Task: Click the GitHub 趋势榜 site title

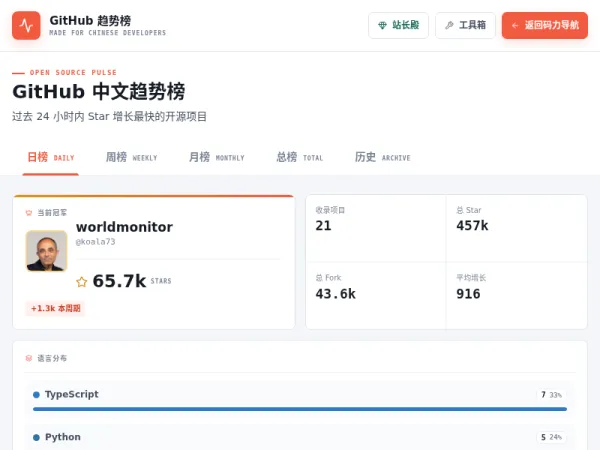Action: point(90,20)
